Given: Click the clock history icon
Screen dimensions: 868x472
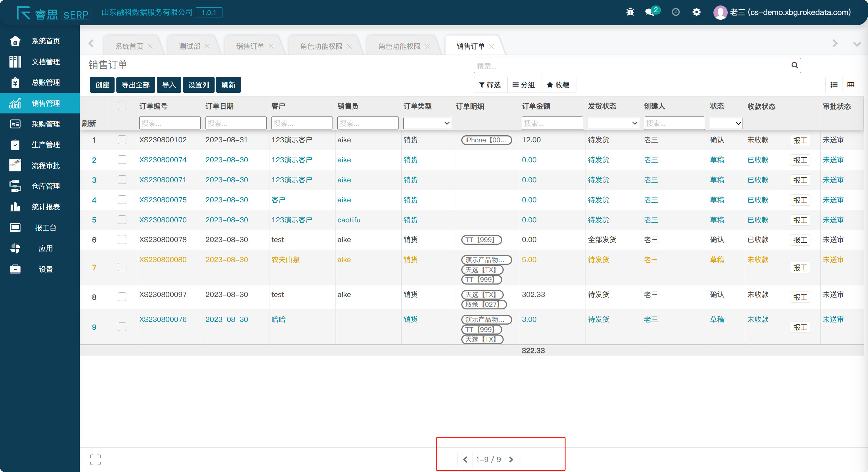Looking at the screenshot, I should pos(675,12).
